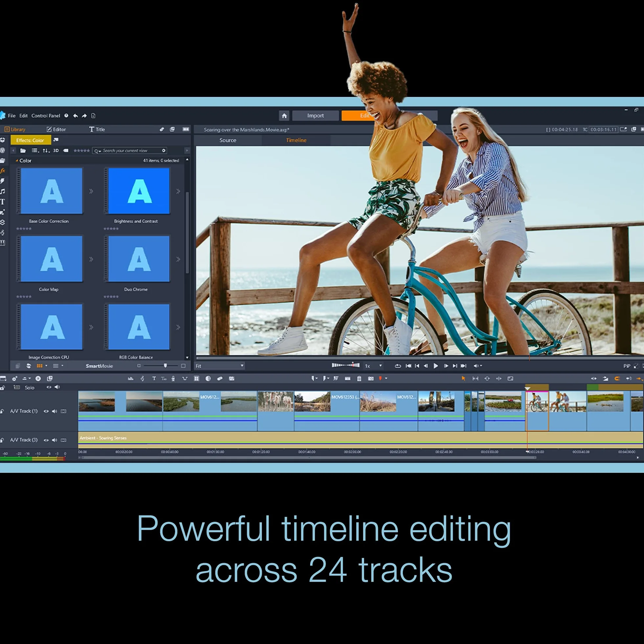
Task: Select the orange arrow selection tool
Action: [x=463, y=378]
